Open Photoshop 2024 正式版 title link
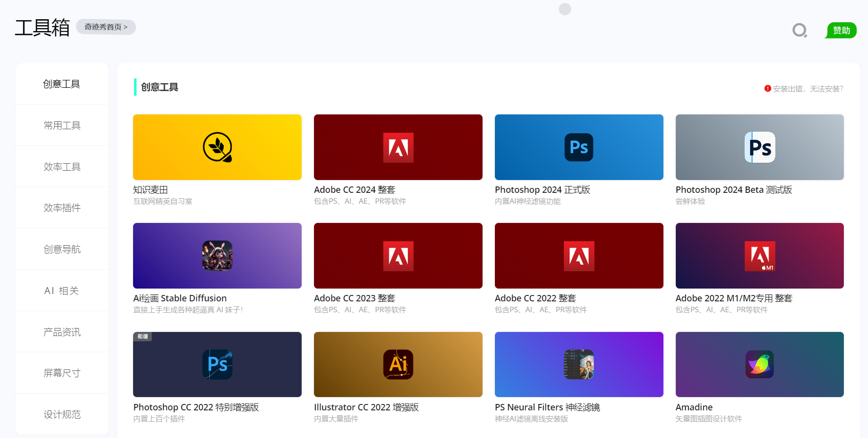Screen dimensions: 868x438 542,190
